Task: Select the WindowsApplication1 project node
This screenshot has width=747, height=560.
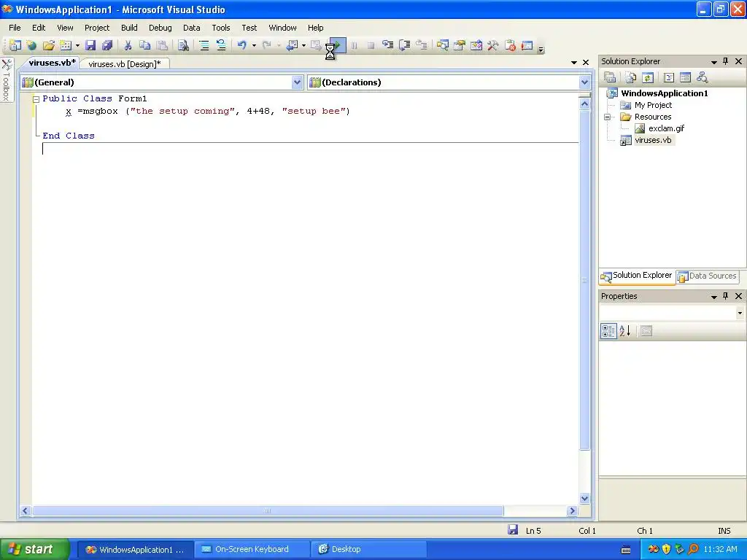Action: click(664, 93)
